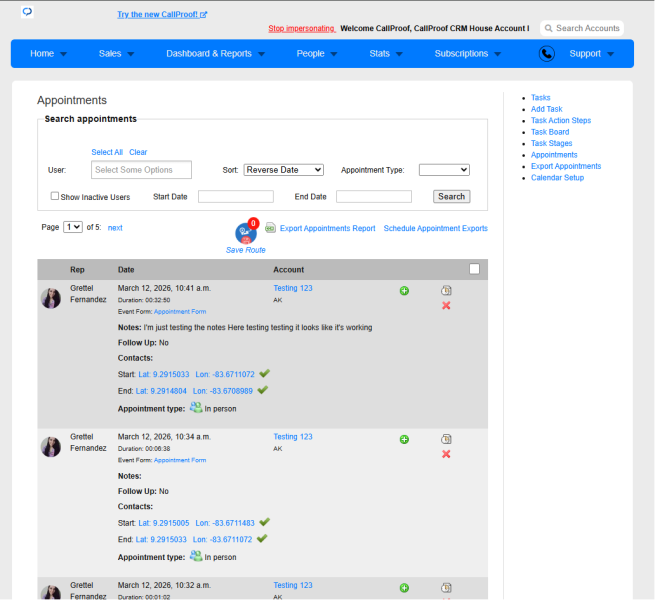The image size is (655, 600).
Task: Open Export Appointments in the sidebar
Action: click(566, 166)
